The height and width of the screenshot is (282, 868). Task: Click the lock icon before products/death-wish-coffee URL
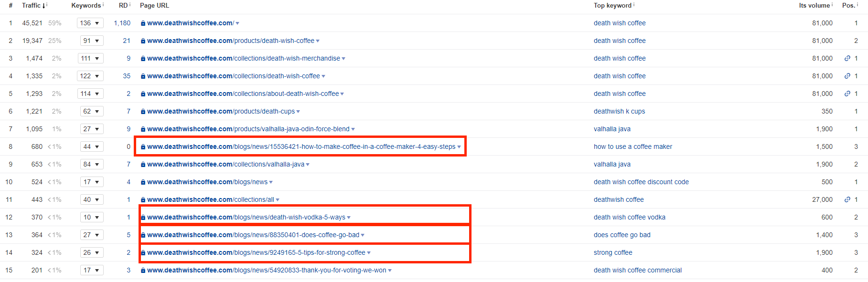[143, 41]
